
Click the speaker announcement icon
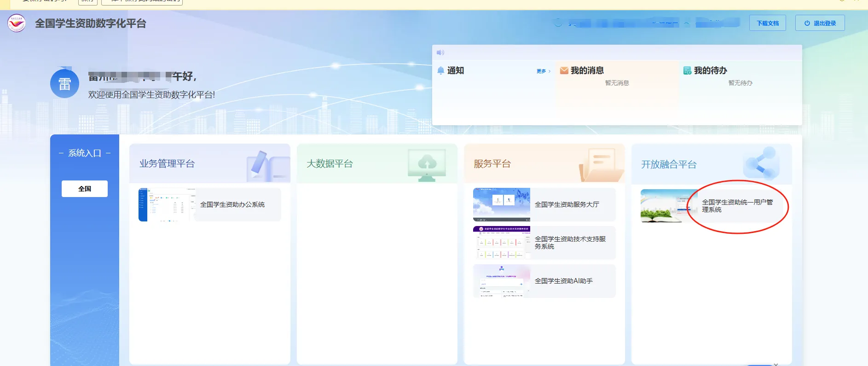click(440, 52)
